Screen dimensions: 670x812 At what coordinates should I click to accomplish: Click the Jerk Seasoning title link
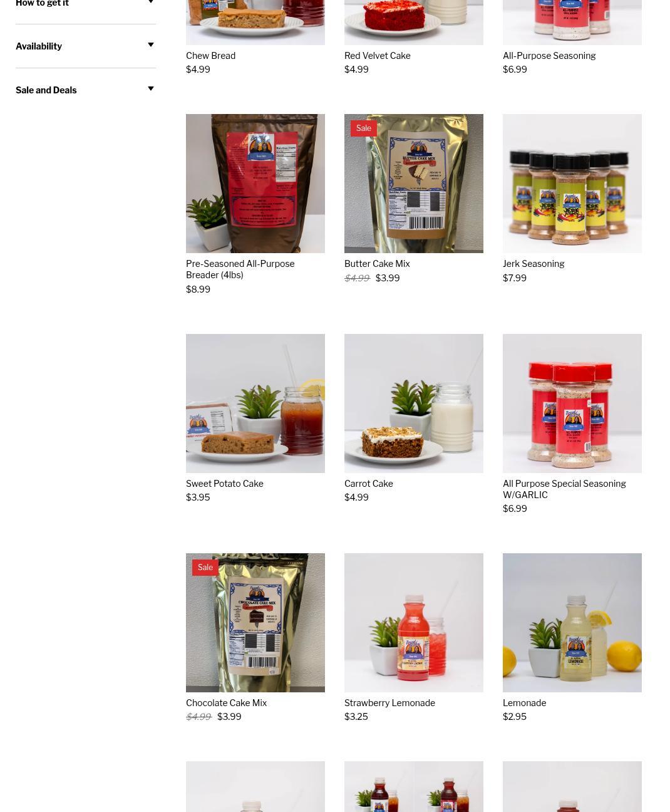click(x=533, y=264)
